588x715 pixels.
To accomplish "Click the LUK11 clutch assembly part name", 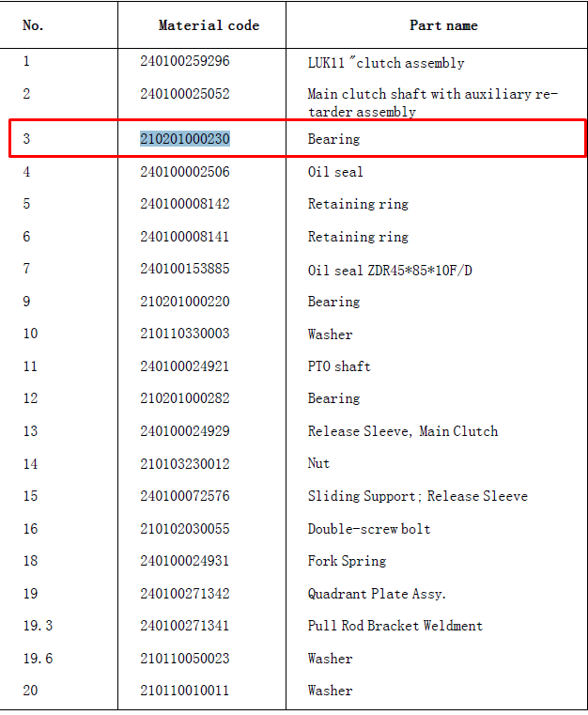I will [x=386, y=62].
